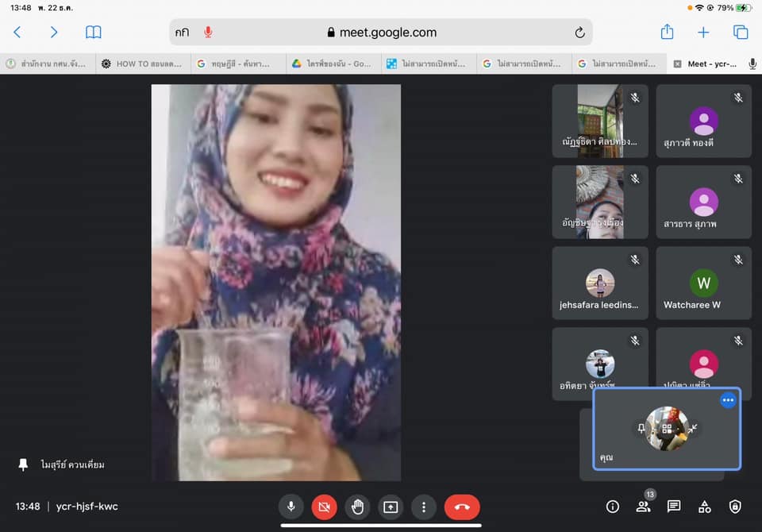Viewport: 762px width, 532px height.
Task: Show the participants list of 13 people
Action: pos(643,507)
